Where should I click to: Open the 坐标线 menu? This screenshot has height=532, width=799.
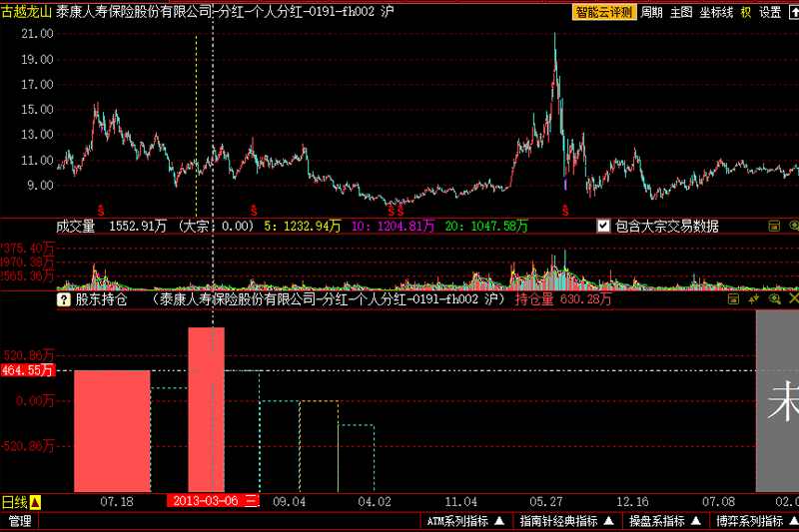click(715, 13)
